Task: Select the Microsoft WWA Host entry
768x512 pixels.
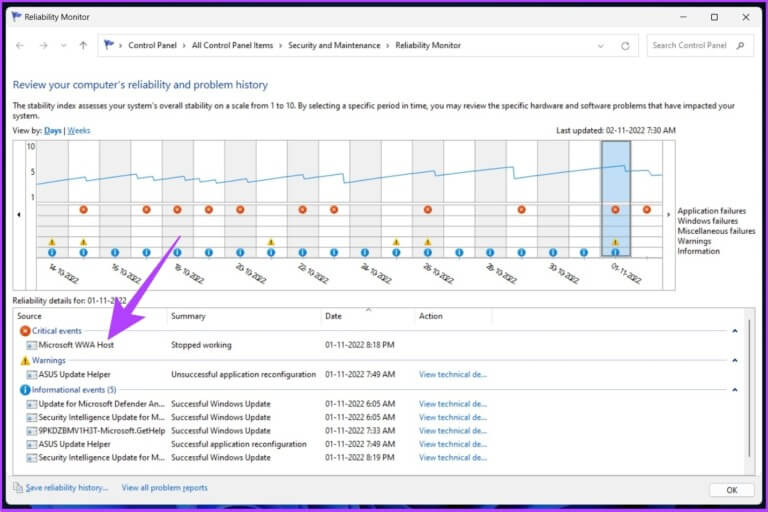Action: 76,345
